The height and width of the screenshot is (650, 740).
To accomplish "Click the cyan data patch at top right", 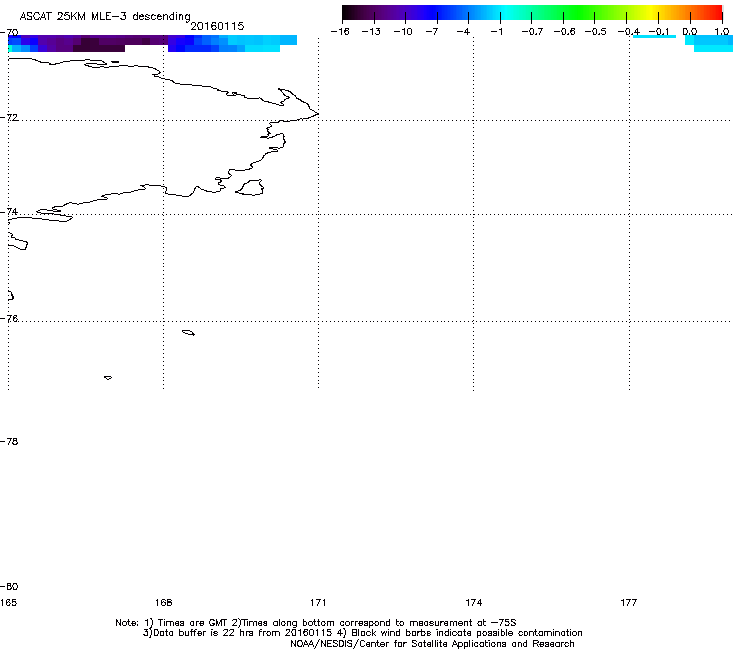I will pyautogui.click(x=710, y=43).
